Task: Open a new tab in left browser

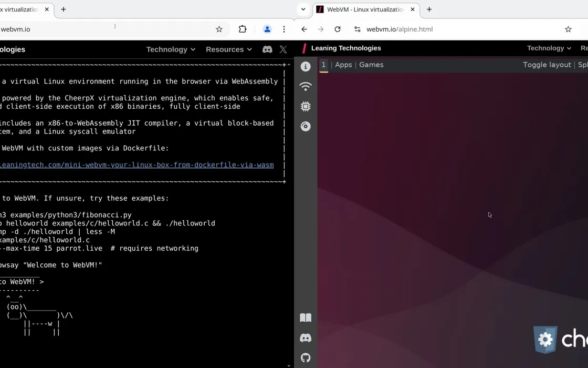Action: click(x=64, y=9)
